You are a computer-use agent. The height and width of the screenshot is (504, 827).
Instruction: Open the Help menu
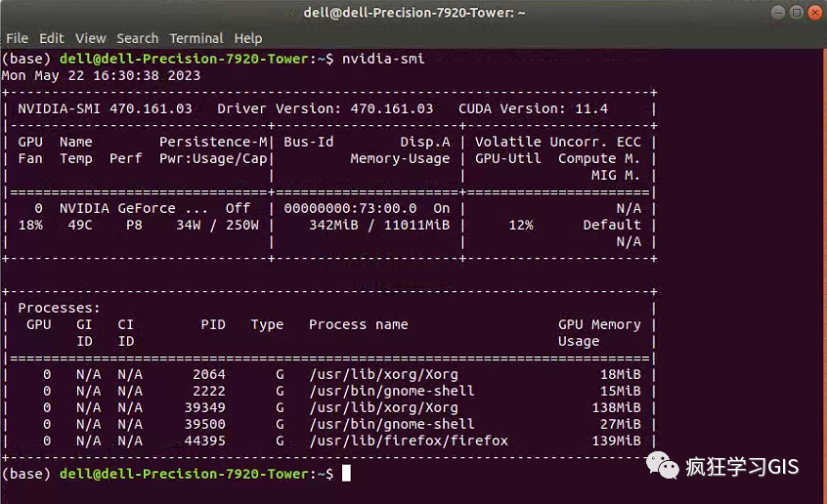[x=248, y=38]
